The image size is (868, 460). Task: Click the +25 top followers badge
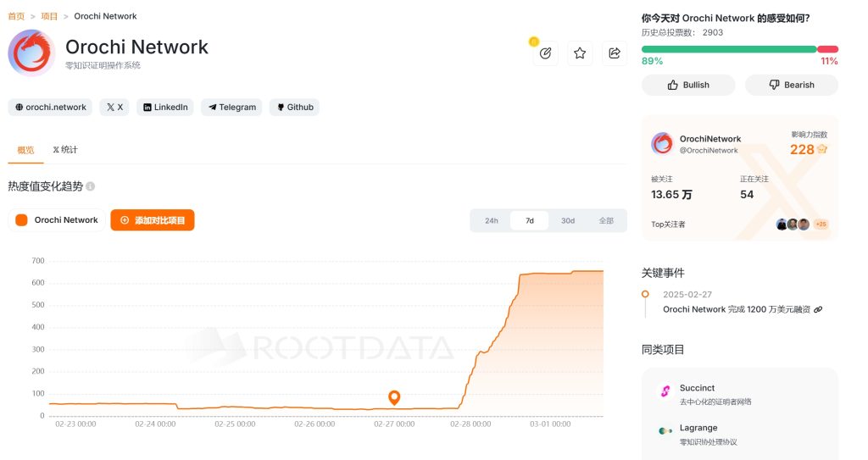pos(821,224)
